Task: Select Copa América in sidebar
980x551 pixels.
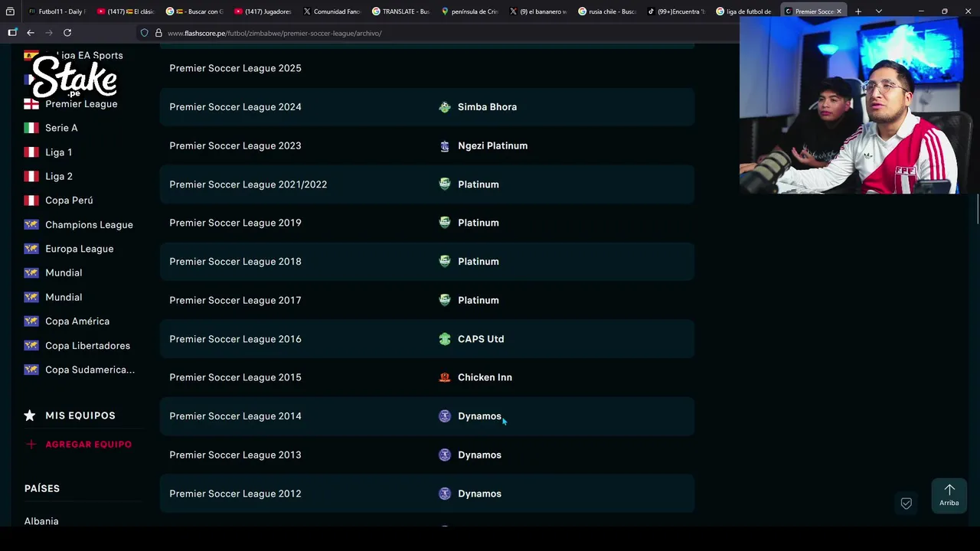Action: coord(77,321)
